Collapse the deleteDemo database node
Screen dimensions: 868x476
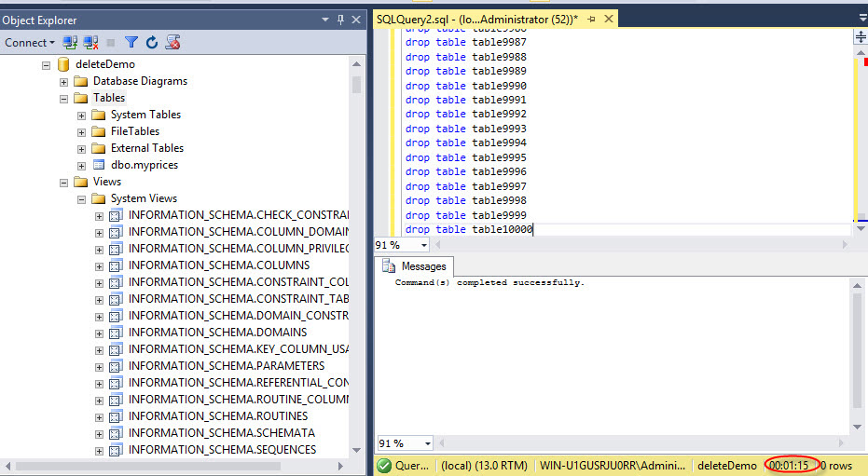(46, 65)
